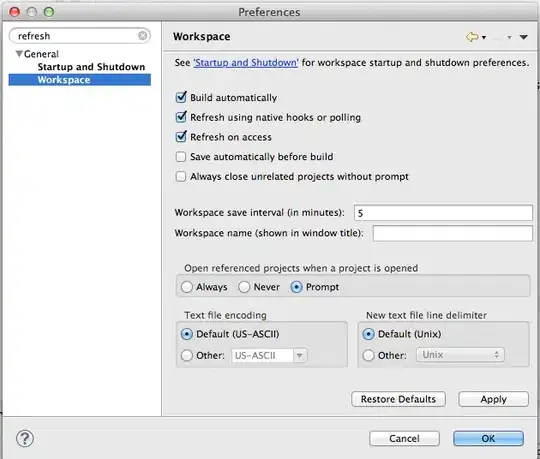Confirm with the OK button
The image size is (540, 459).
coord(488,438)
